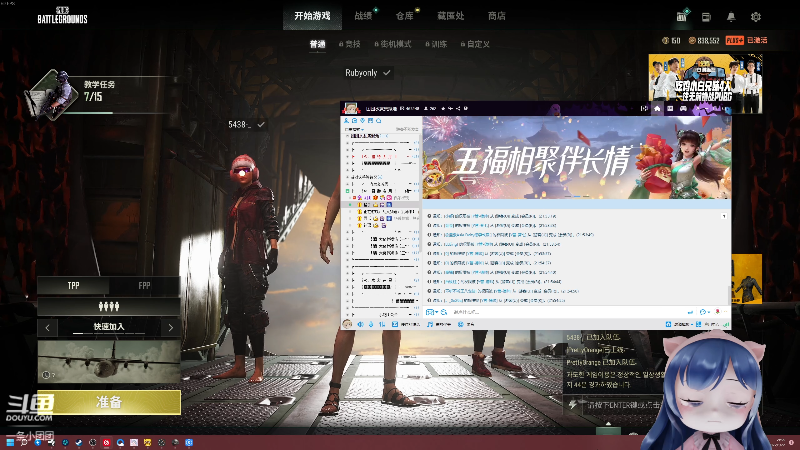Screen dimensions: 800x450
Task: Click the chat log scrollbar arrow at top right
Action: coord(724,216)
